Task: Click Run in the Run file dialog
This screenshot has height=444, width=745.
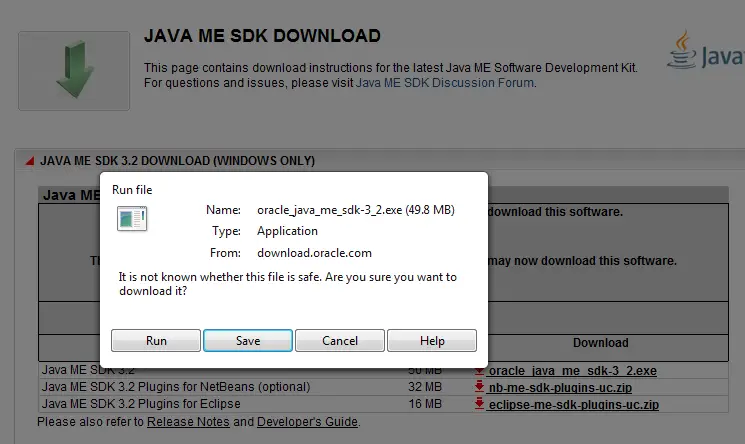Action: pyautogui.click(x=156, y=340)
